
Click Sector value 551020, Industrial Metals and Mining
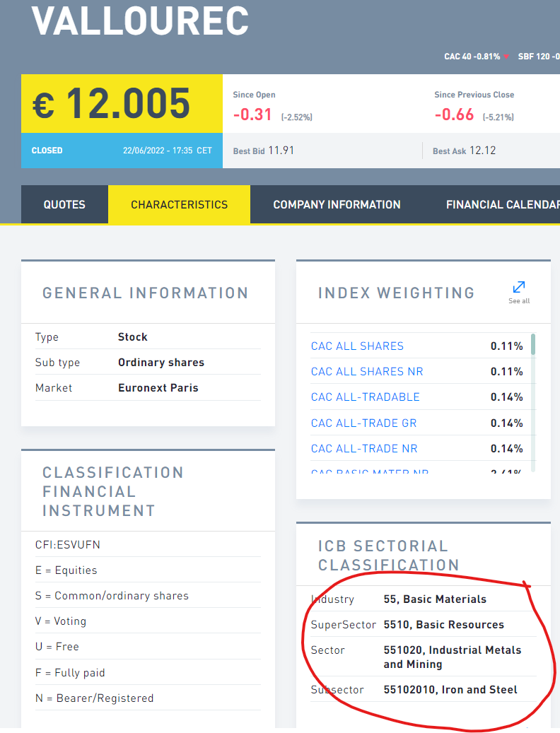[452, 657]
